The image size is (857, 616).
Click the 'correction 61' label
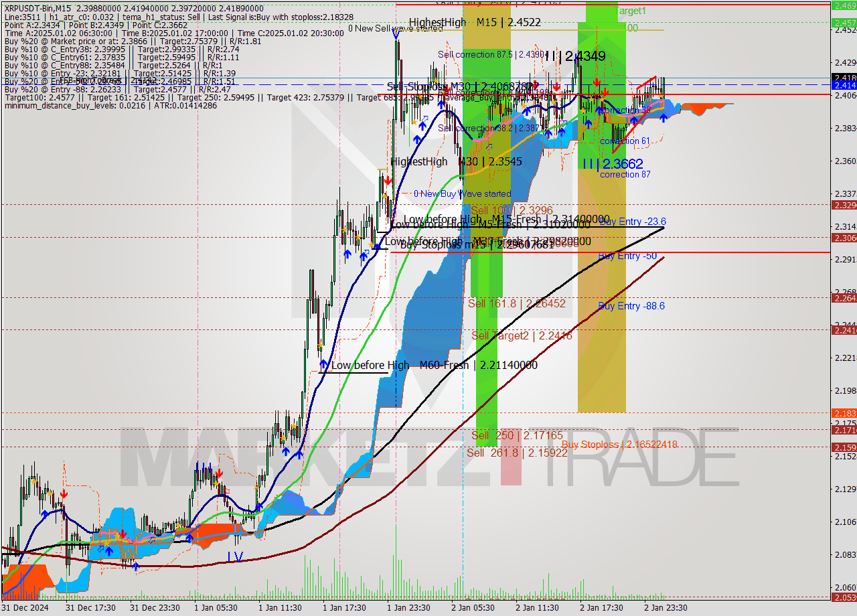coord(625,141)
